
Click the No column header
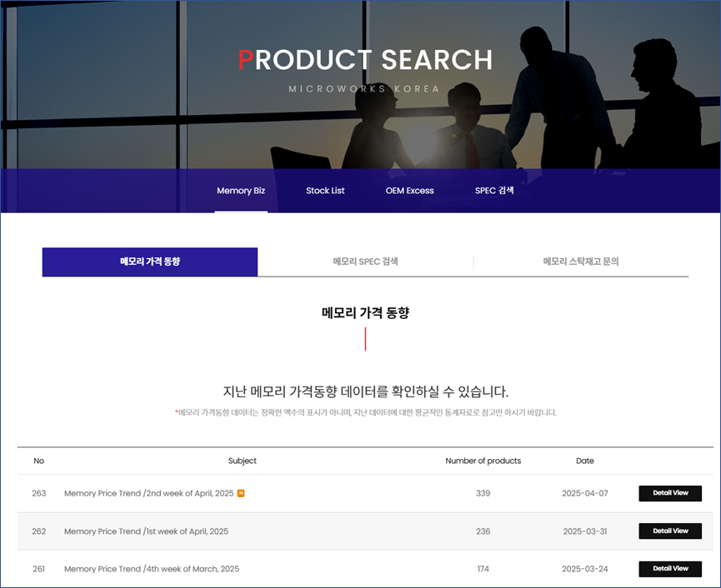pyautogui.click(x=39, y=461)
